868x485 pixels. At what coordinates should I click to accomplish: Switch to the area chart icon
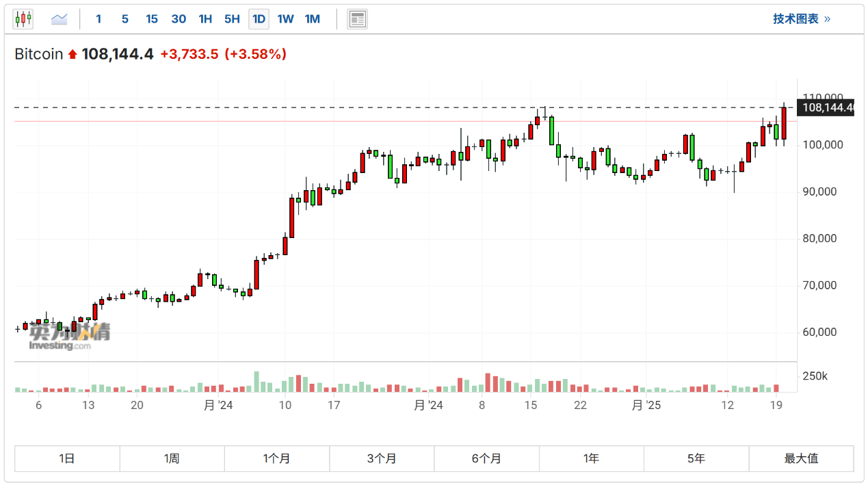pos(60,19)
